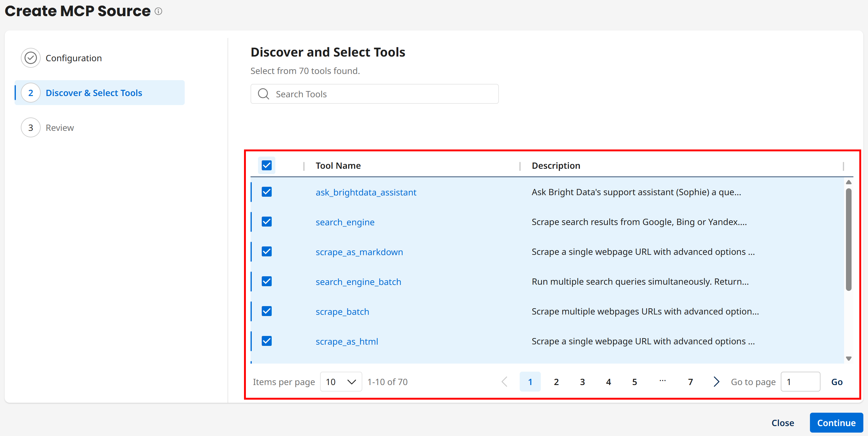
Task: Click the pagination ellipsis
Action: pyautogui.click(x=662, y=381)
